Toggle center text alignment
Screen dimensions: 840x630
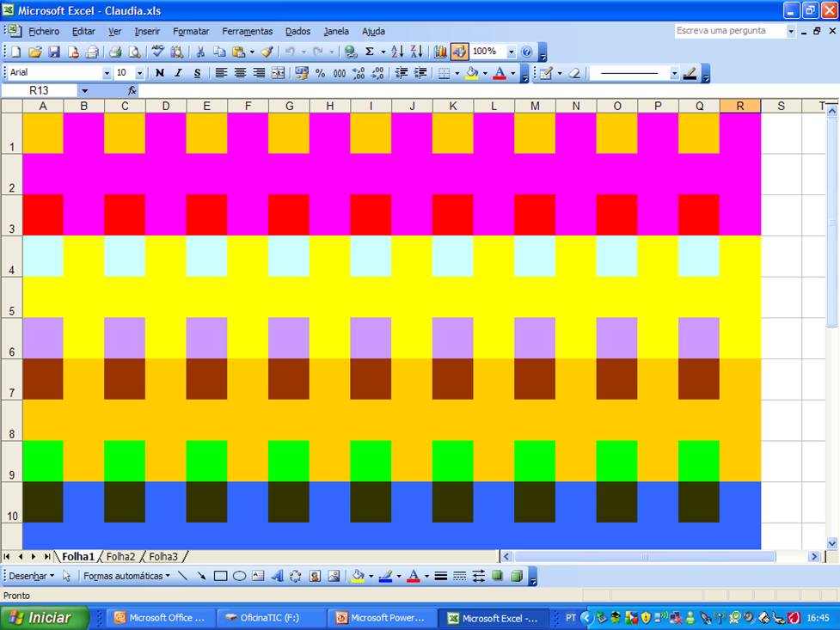(x=240, y=73)
